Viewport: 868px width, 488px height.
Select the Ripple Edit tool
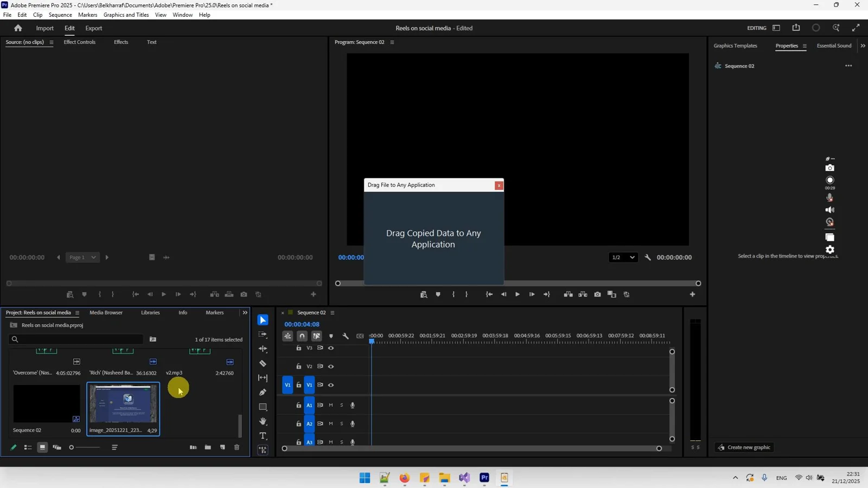[x=263, y=349]
